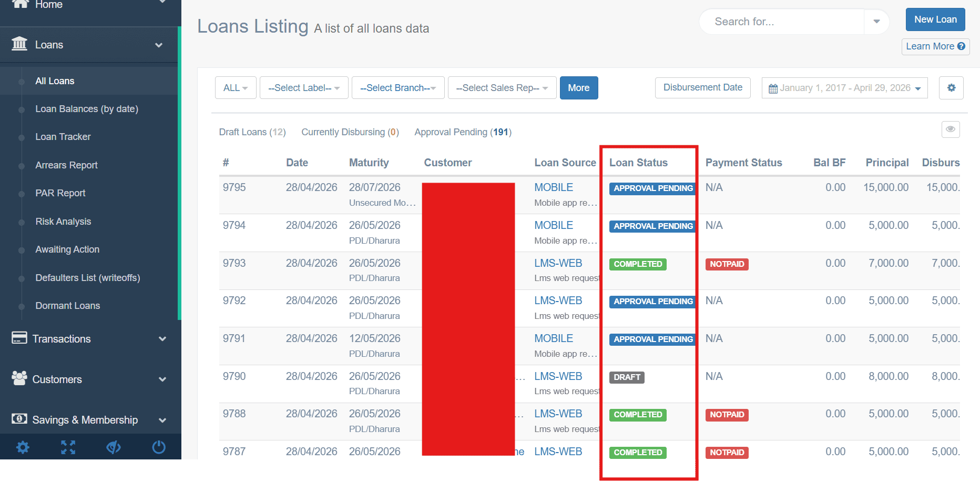Open the Select Label dropdown
980x481 pixels.
tap(304, 88)
